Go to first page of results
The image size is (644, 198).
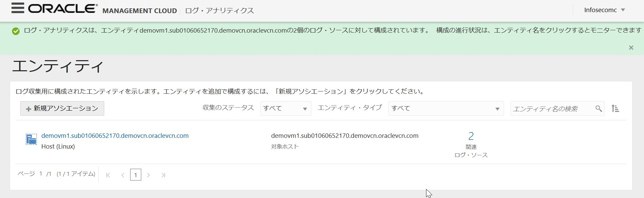(x=108, y=175)
